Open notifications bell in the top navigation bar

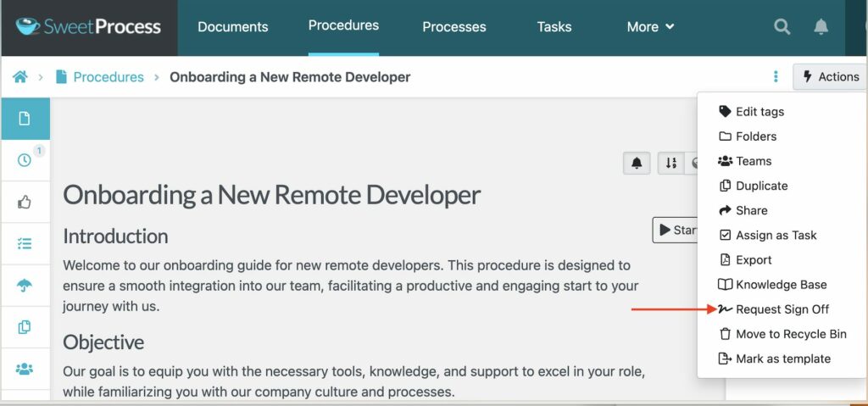click(821, 27)
